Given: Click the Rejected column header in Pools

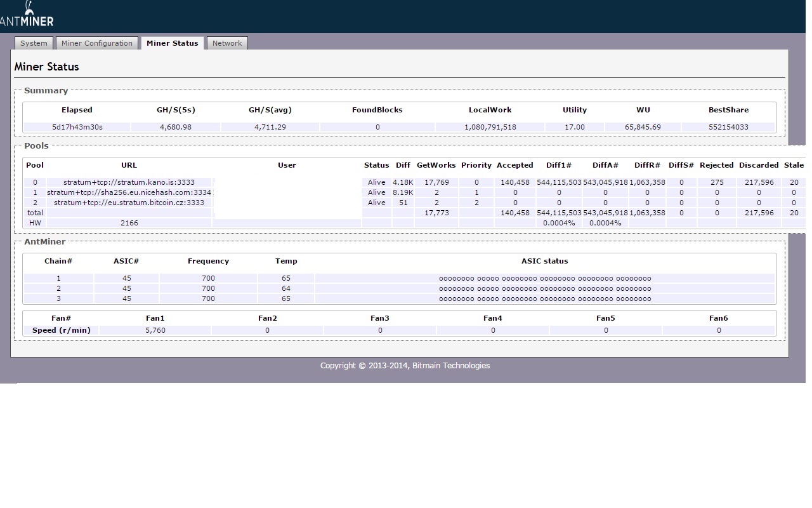Looking at the screenshot, I should [x=716, y=165].
